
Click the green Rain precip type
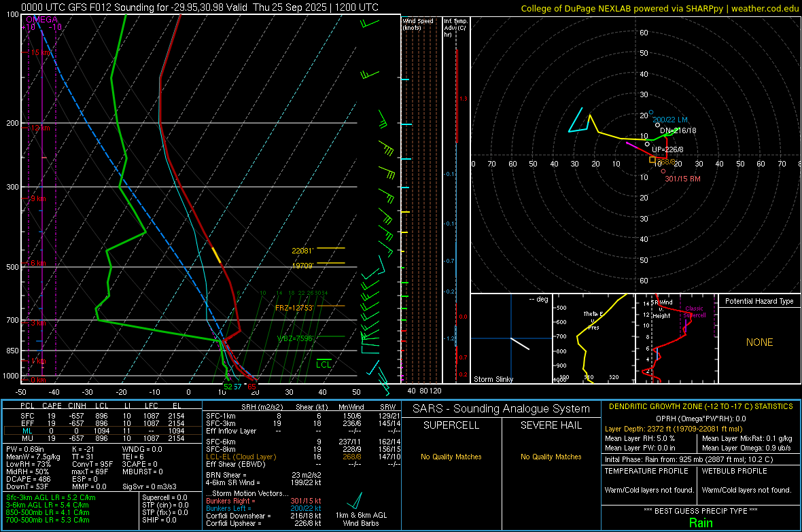pyautogui.click(x=701, y=522)
